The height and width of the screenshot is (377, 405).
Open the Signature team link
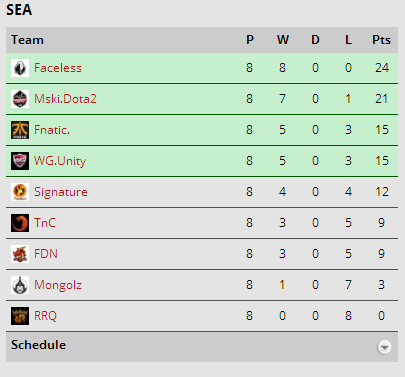(x=61, y=192)
